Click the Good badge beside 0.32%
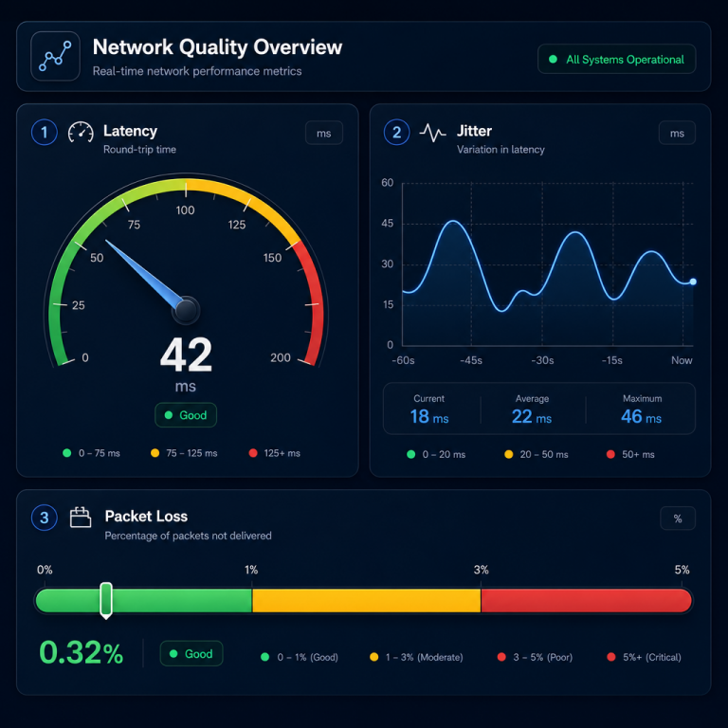The width and height of the screenshot is (728, 728). (191, 654)
